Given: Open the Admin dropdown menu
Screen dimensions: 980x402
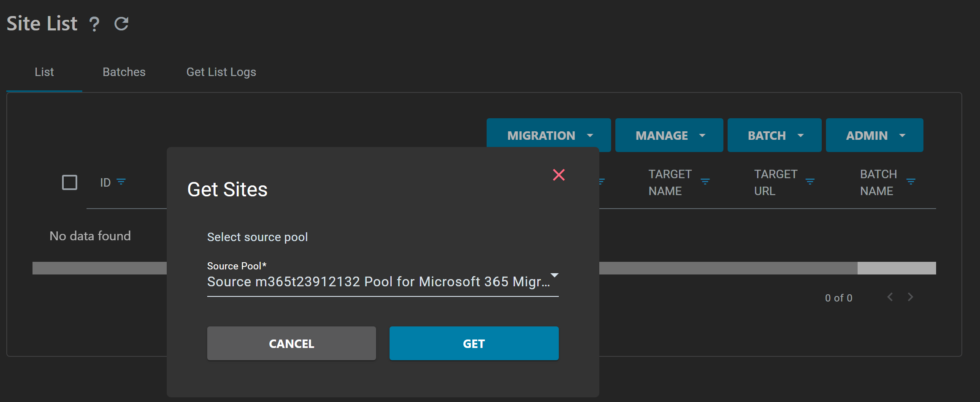Looking at the screenshot, I should (x=874, y=135).
